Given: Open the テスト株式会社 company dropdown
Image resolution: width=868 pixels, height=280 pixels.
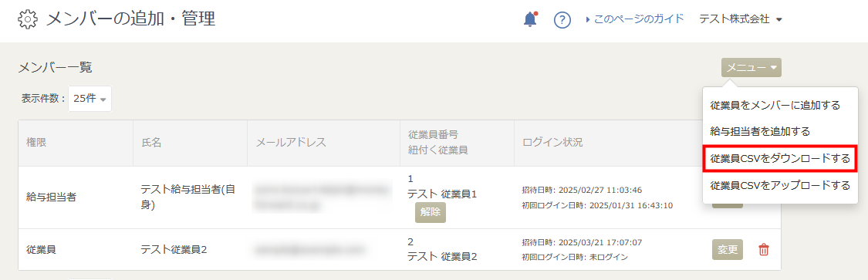Looking at the screenshot, I should coord(741,19).
